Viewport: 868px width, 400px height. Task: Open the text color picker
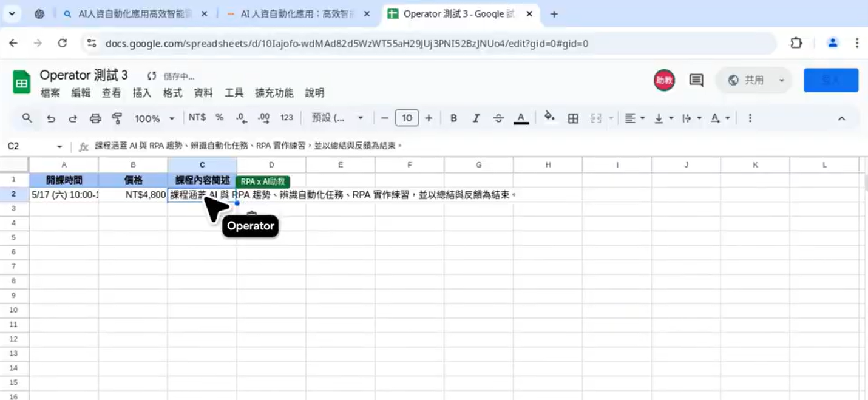tap(521, 118)
